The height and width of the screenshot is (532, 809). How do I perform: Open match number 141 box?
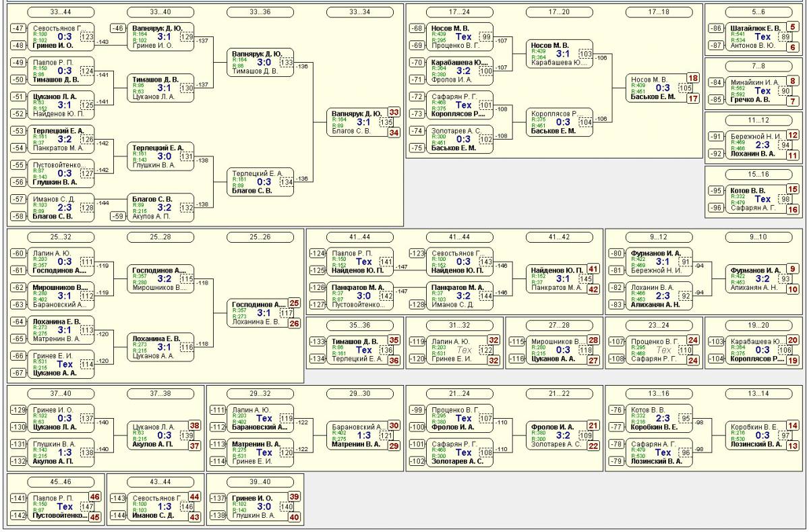[386, 262]
